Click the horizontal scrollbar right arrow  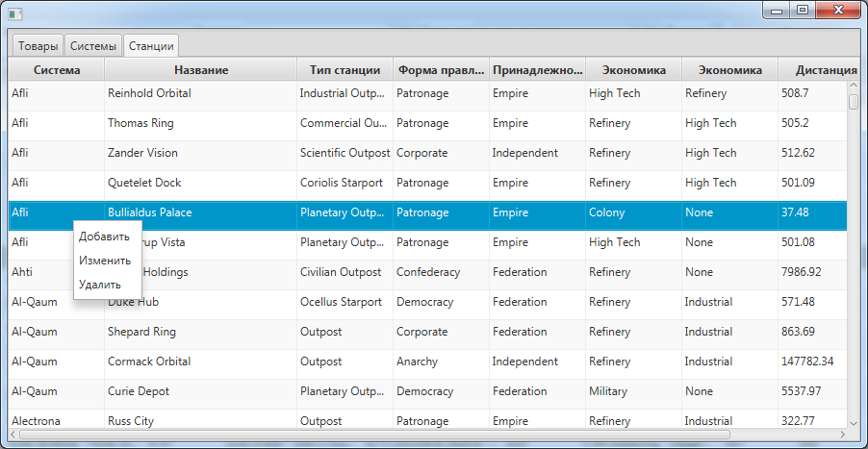tap(842, 435)
